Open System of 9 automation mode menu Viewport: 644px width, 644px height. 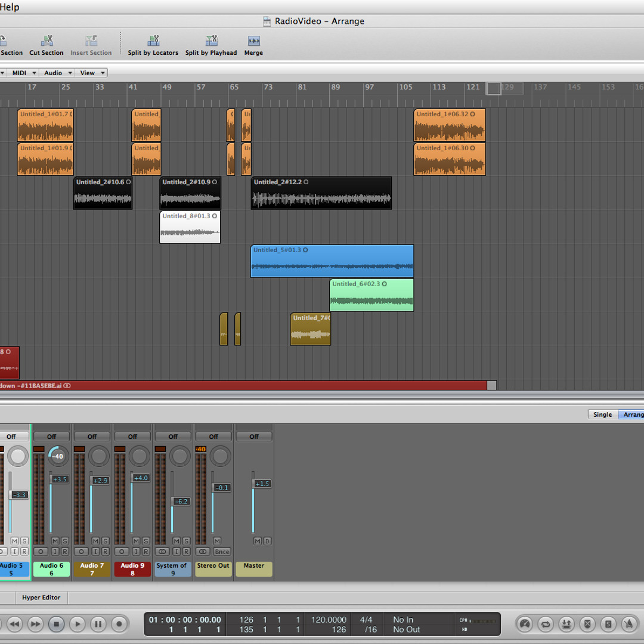pos(173,436)
